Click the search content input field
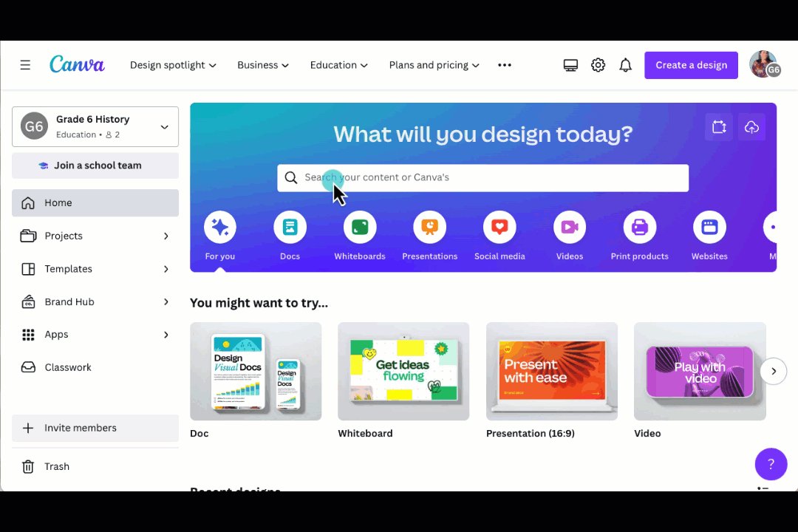 pyautogui.click(x=483, y=177)
